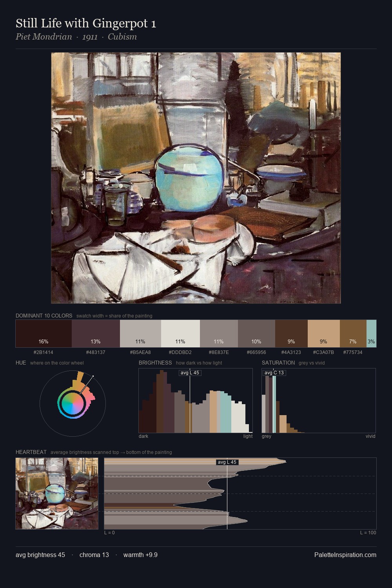Click the warmth +9.9 footer text

(140, 555)
